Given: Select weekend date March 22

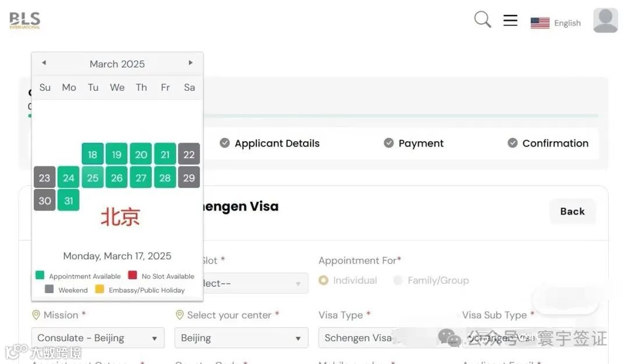Looking at the screenshot, I should tap(189, 154).
